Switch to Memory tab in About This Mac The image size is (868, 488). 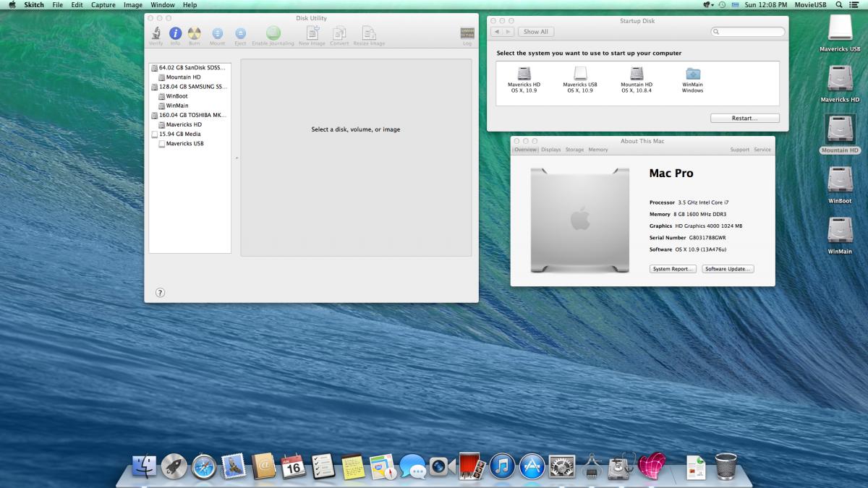click(598, 150)
